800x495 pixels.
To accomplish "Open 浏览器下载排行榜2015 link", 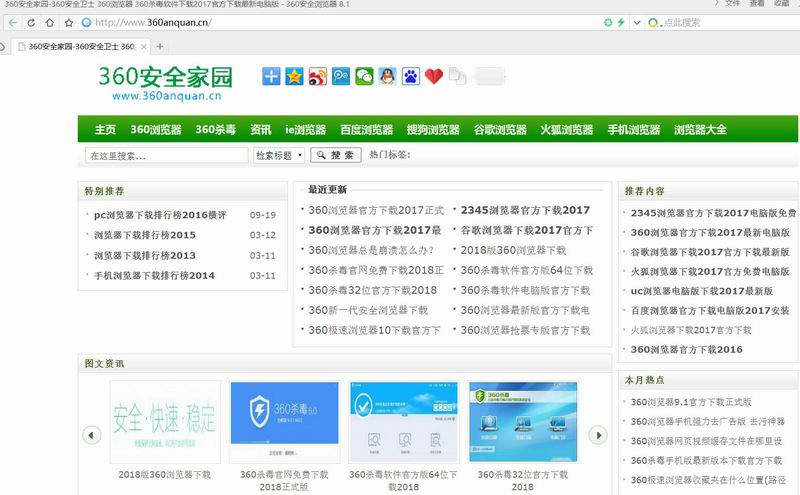I will pyautogui.click(x=144, y=235).
